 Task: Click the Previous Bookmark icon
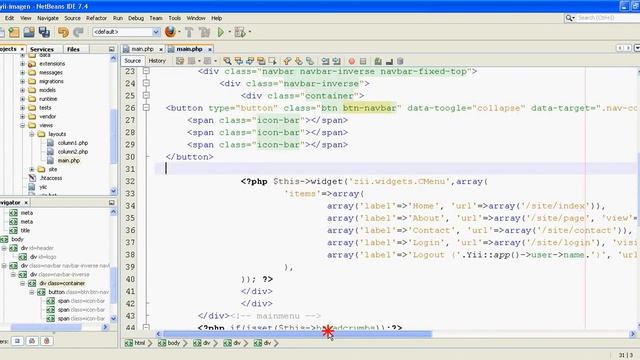pyautogui.click(x=288, y=61)
